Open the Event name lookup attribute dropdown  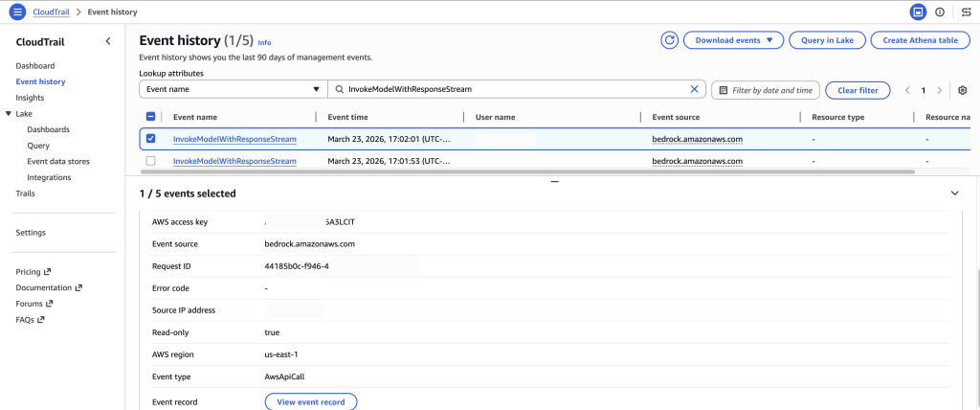tap(234, 89)
